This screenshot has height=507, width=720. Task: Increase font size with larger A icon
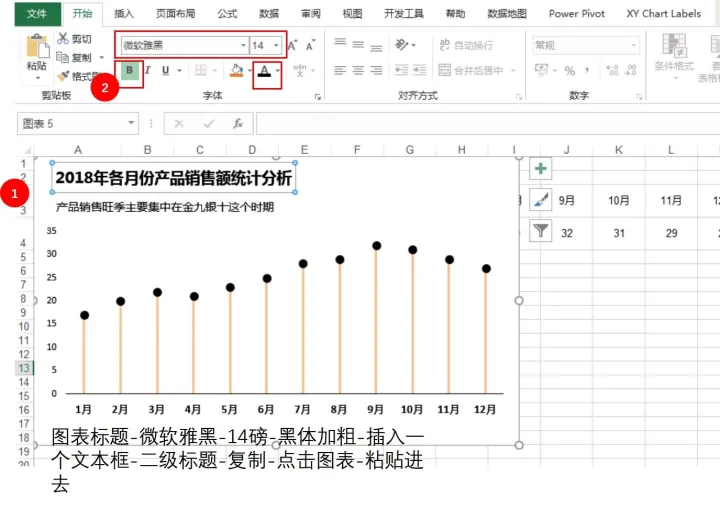(x=292, y=45)
